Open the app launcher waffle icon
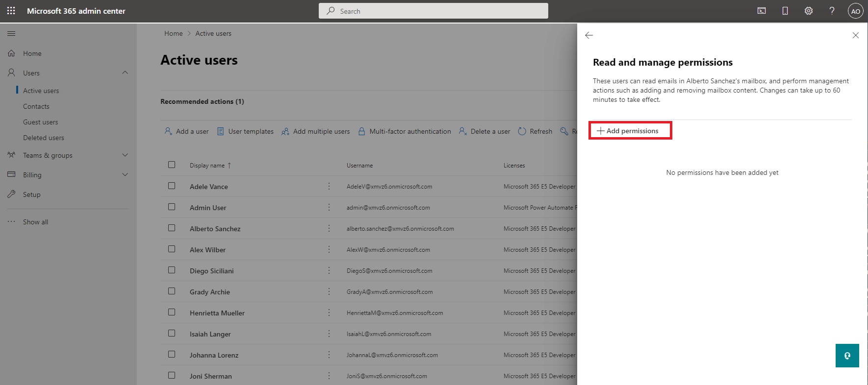 point(11,11)
